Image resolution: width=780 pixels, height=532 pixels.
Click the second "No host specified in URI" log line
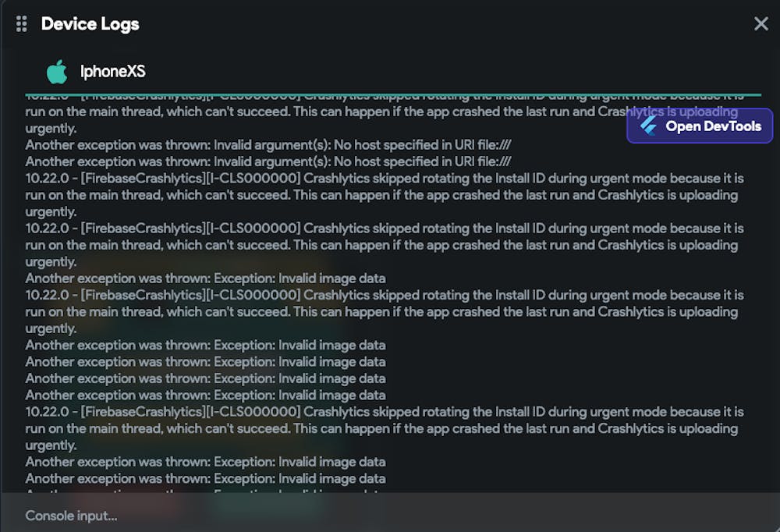click(268, 161)
